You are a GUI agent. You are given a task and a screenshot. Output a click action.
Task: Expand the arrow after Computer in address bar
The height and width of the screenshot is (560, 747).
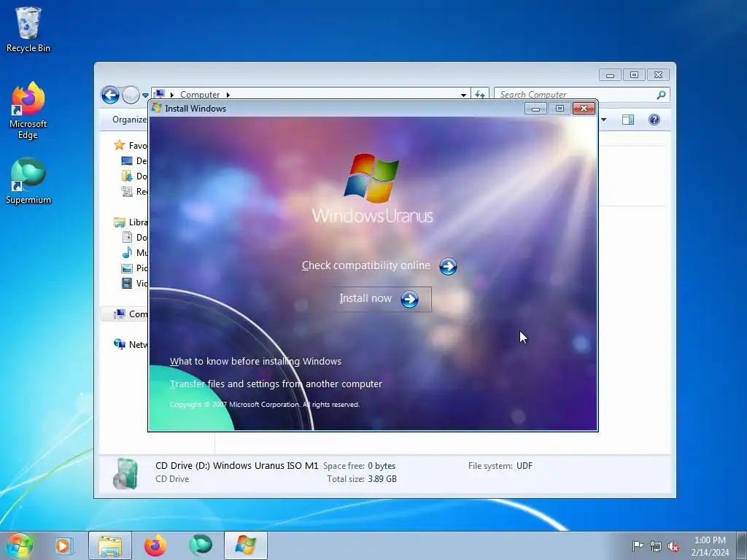tap(228, 95)
